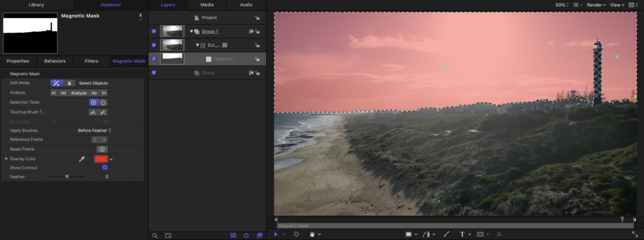Uncheck the Show Contour checkbox
Viewport: 644px width, 240px height.
click(105, 168)
